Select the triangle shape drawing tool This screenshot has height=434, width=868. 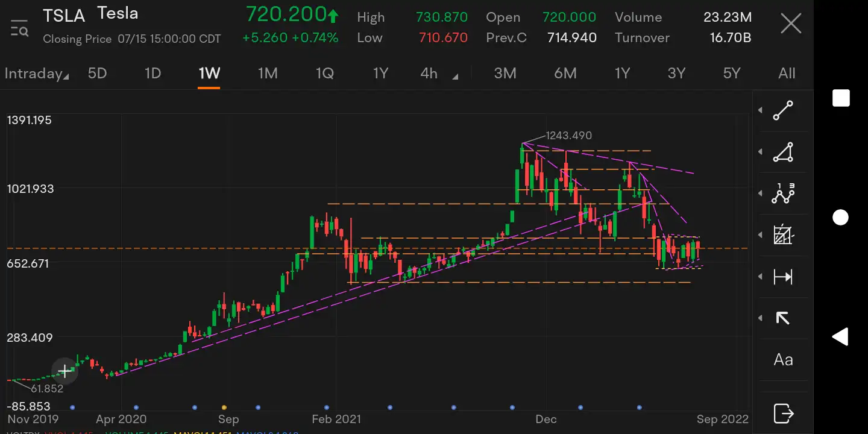(x=783, y=153)
